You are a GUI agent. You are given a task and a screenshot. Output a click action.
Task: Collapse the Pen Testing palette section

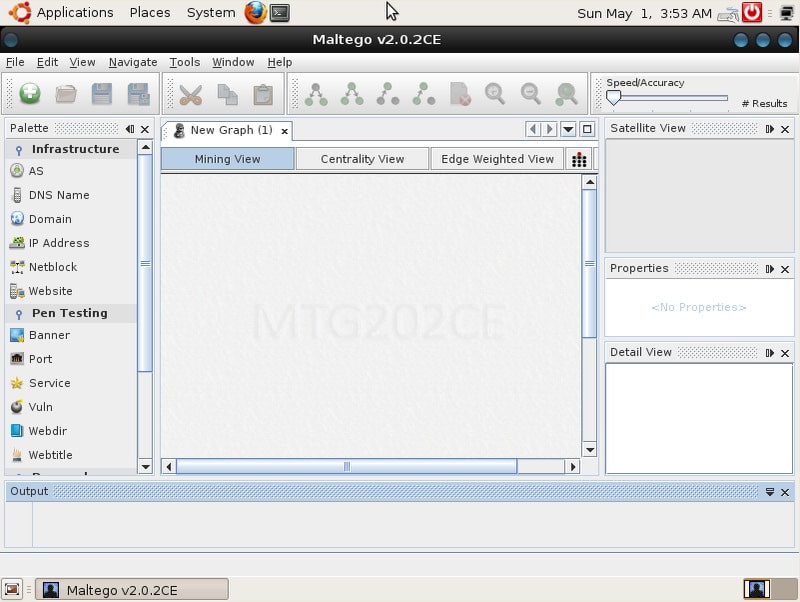[x=19, y=313]
